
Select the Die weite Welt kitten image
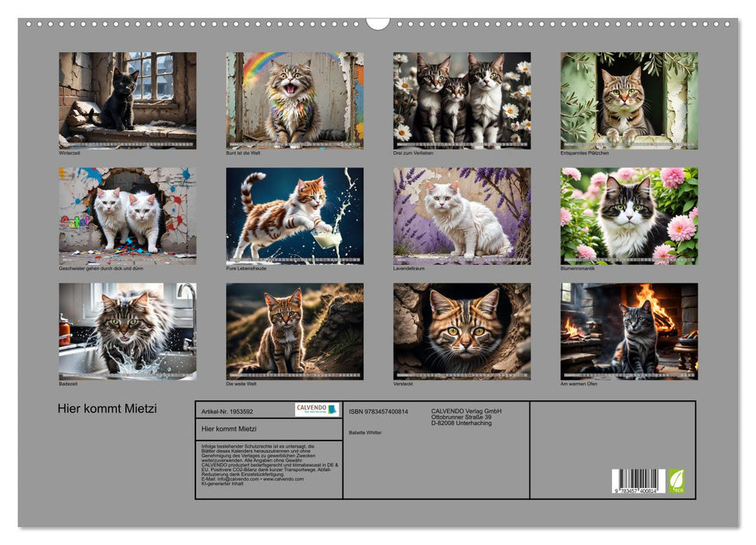click(294, 331)
